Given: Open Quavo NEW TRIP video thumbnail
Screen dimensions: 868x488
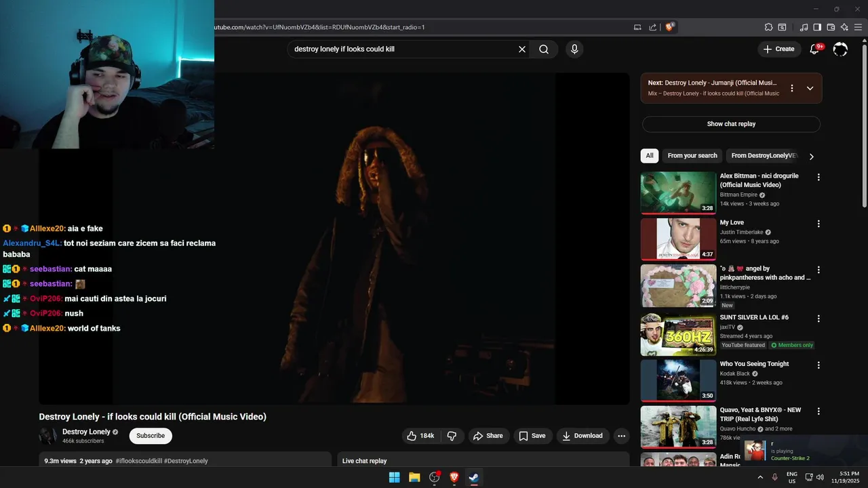Looking at the screenshot, I should pyautogui.click(x=678, y=427).
